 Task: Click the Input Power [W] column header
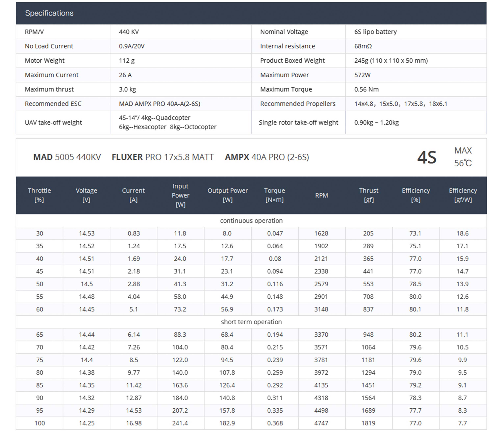click(180, 195)
